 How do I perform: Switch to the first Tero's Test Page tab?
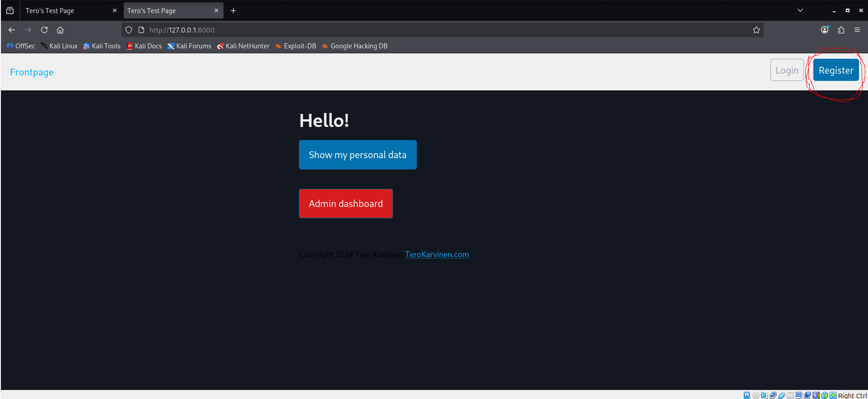63,10
